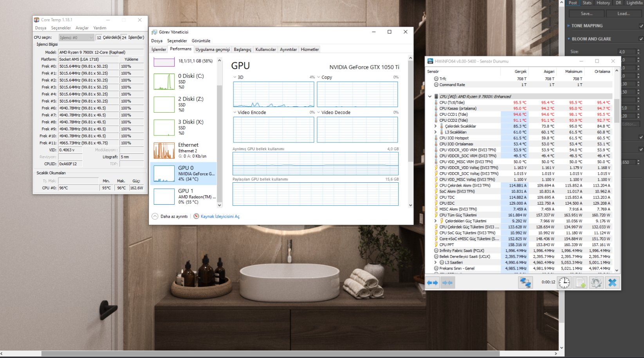Click the lightning icon beside CPU TDC
The height and width of the screenshot is (358, 644).
pyautogui.click(x=436, y=198)
